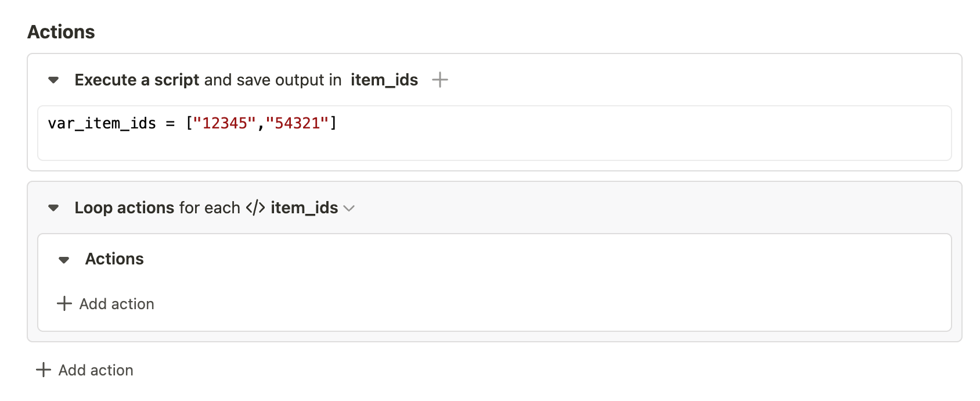The width and height of the screenshot is (980, 401).
Task: Click the bottom "Add action" label
Action: click(x=96, y=370)
